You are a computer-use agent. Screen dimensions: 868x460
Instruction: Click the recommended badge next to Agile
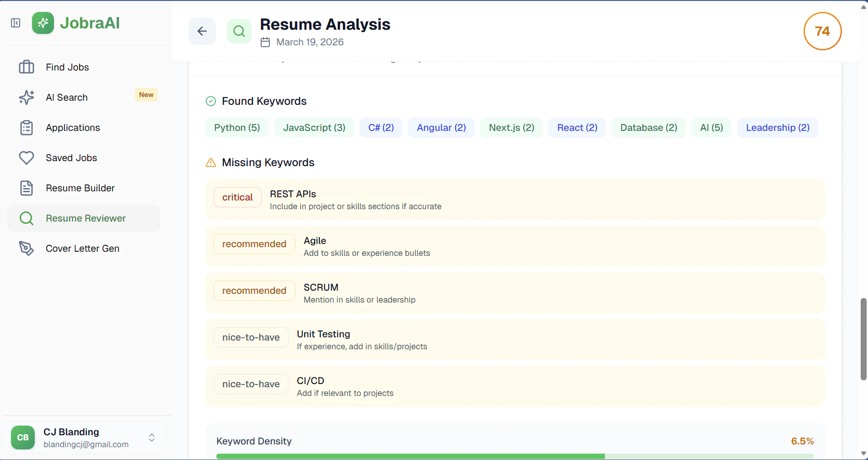(254, 244)
